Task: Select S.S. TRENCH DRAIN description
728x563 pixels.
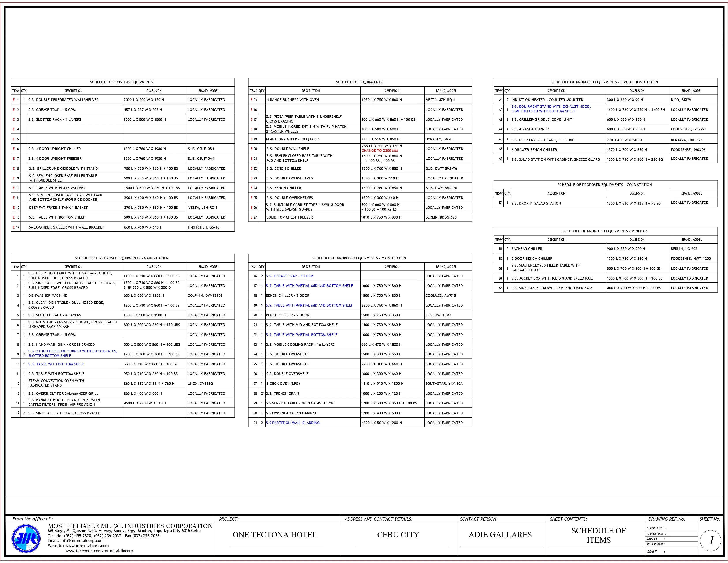Action: point(283,394)
